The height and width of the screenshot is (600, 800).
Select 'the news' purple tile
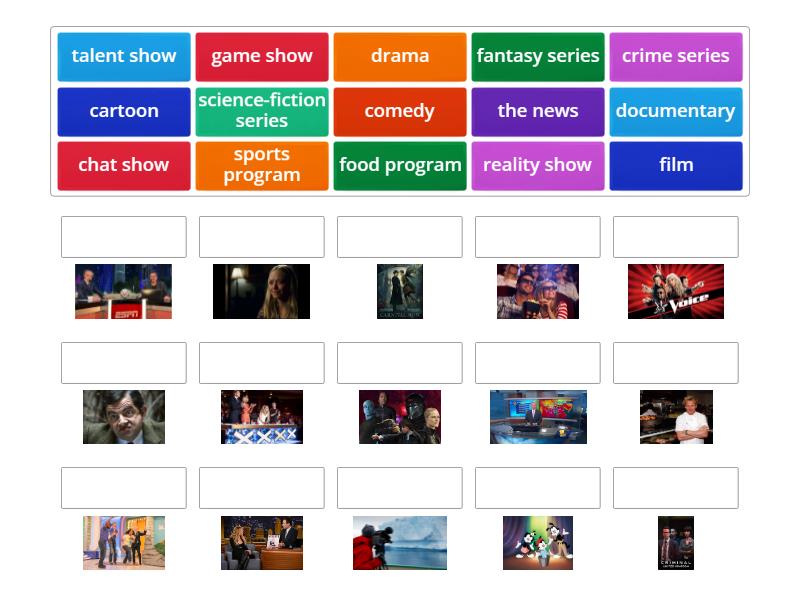click(538, 111)
